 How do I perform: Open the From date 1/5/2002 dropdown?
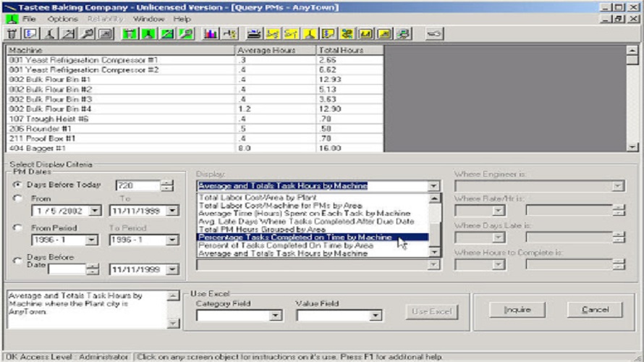pos(95,211)
